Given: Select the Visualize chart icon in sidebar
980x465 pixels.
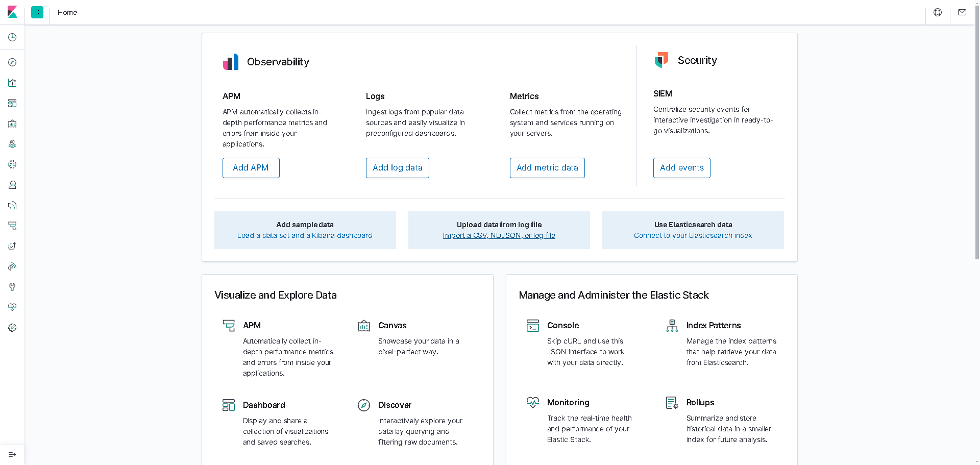Looking at the screenshot, I should tap(12, 83).
